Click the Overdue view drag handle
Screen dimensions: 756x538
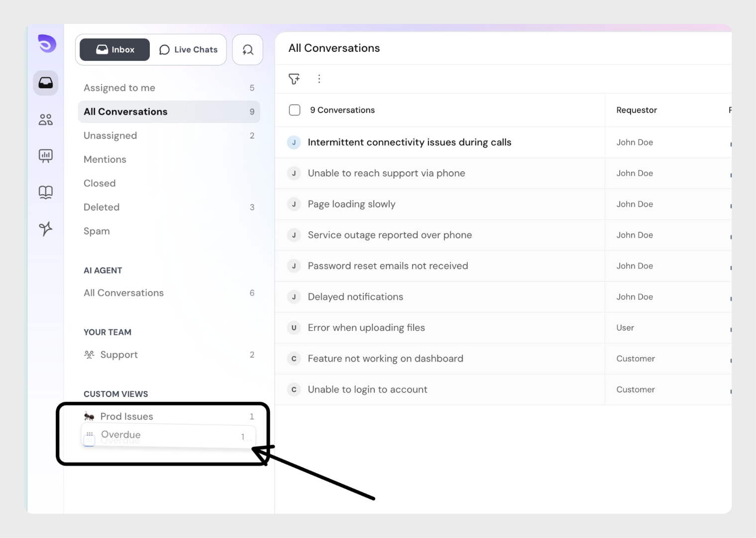[90, 434]
